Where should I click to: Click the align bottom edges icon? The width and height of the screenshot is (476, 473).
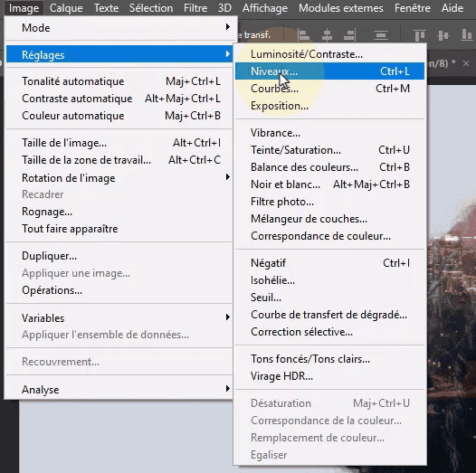pyautogui.click(x=467, y=35)
